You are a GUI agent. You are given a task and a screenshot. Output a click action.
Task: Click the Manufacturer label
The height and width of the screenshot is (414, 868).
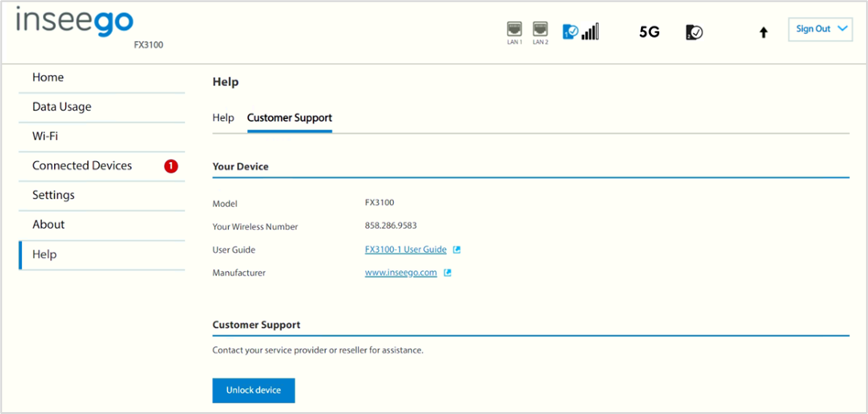[x=239, y=273]
